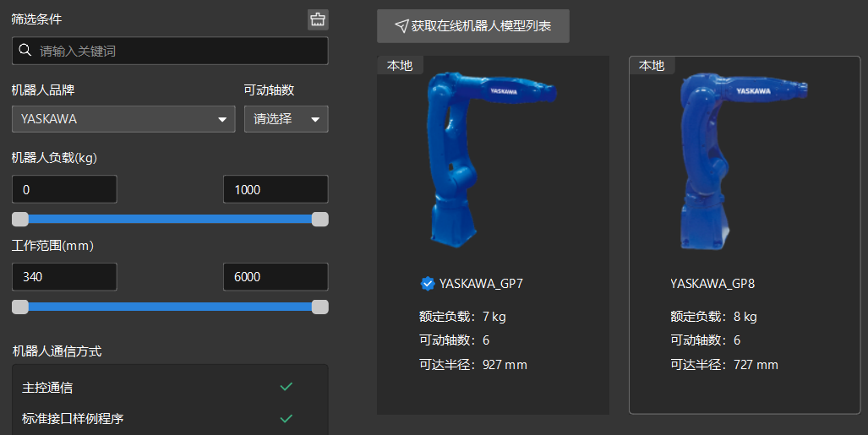This screenshot has width=868, height=435.
Task: Click the verified badge next to YASKAWA_GP7
Action: (428, 284)
